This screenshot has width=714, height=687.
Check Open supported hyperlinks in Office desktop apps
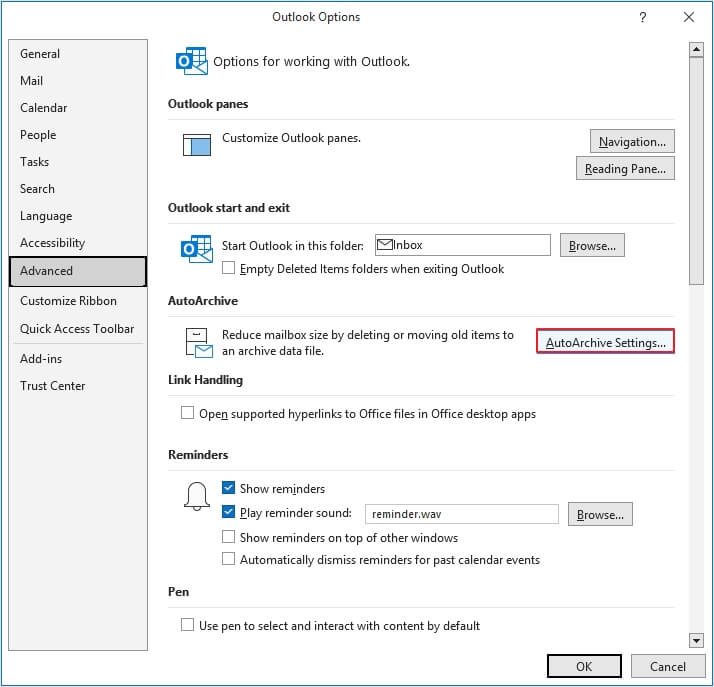click(187, 412)
